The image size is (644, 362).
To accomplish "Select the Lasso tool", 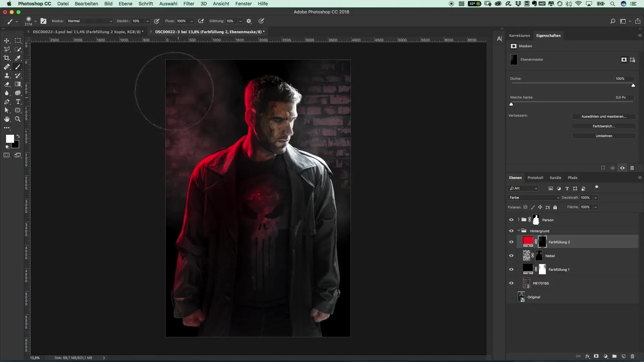I will (7, 49).
